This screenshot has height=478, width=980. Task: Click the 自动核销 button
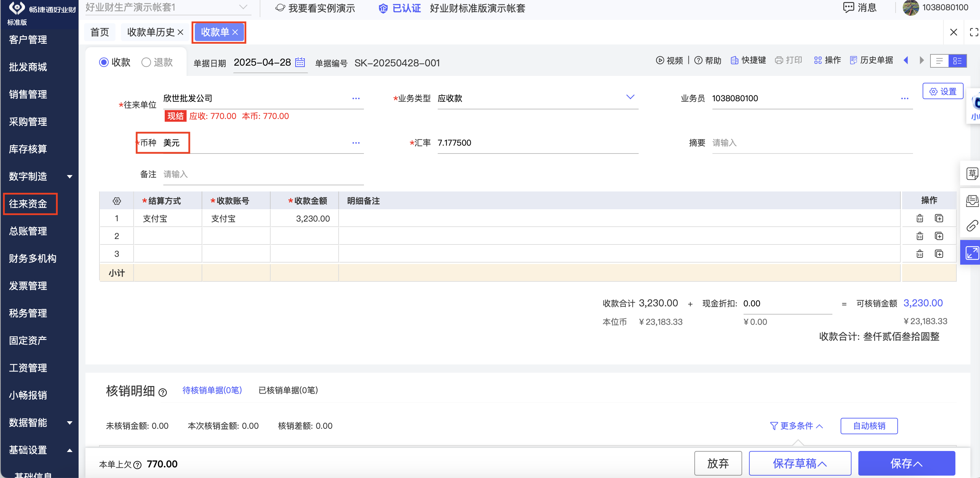tap(869, 425)
